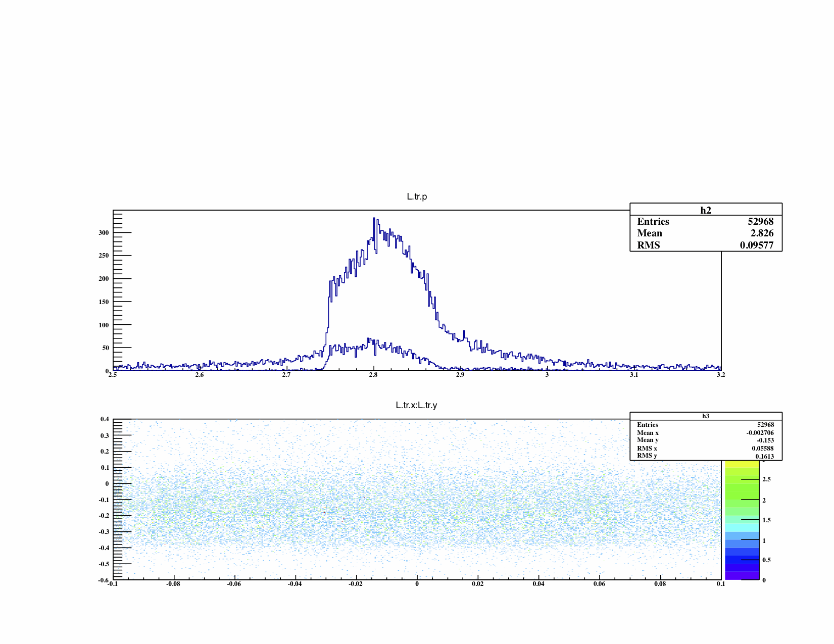The width and height of the screenshot is (834, 644).
Task: Click the 250 label on L.tr.p y-axis
Action: coord(104,256)
